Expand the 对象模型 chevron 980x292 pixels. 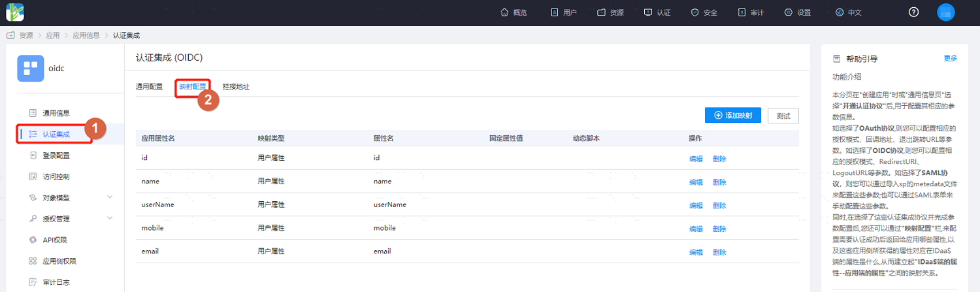(x=109, y=197)
